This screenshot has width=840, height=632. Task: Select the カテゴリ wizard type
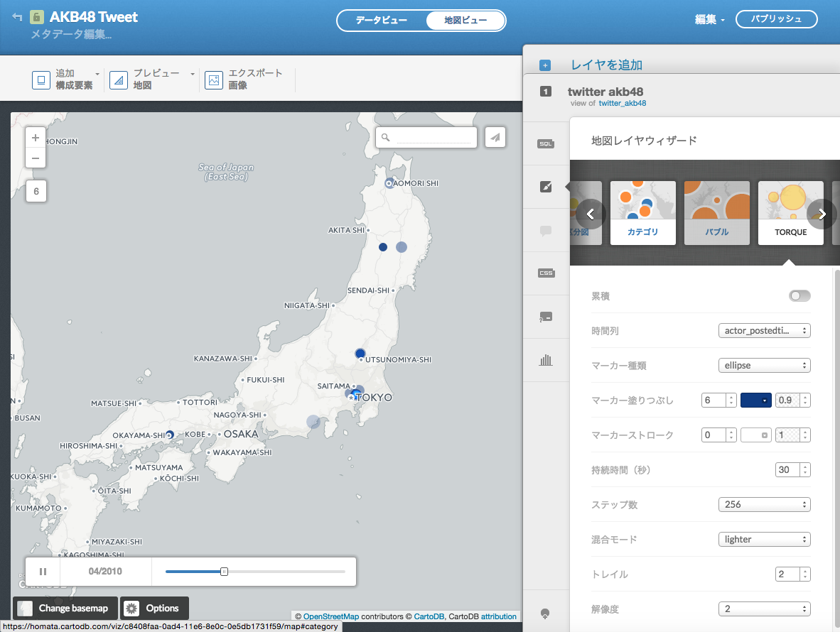click(643, 212)
